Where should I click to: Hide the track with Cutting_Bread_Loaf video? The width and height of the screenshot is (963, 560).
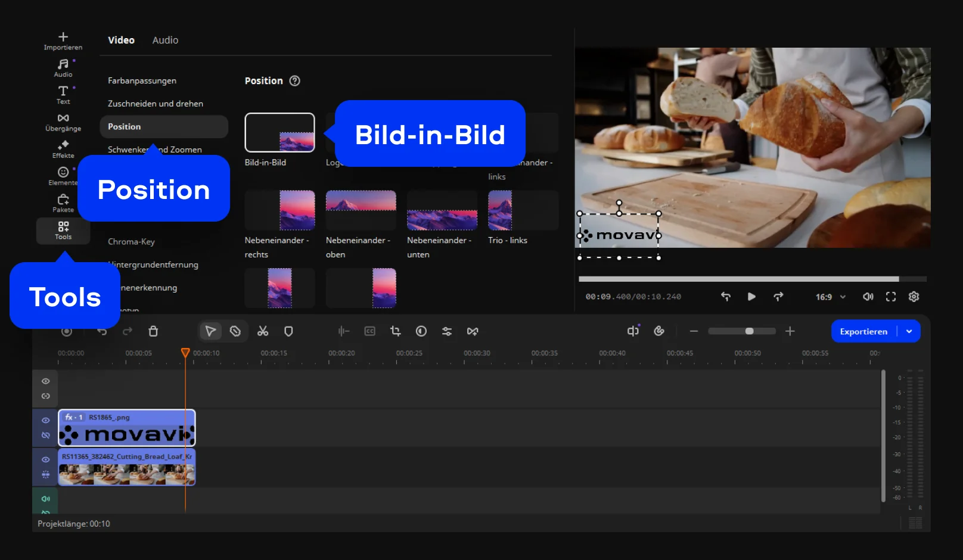[46, 460]
